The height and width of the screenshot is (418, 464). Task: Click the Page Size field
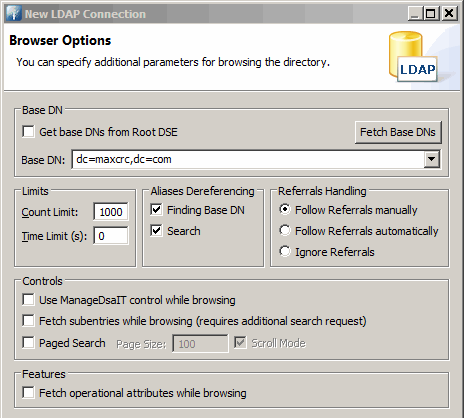[200, 344]
